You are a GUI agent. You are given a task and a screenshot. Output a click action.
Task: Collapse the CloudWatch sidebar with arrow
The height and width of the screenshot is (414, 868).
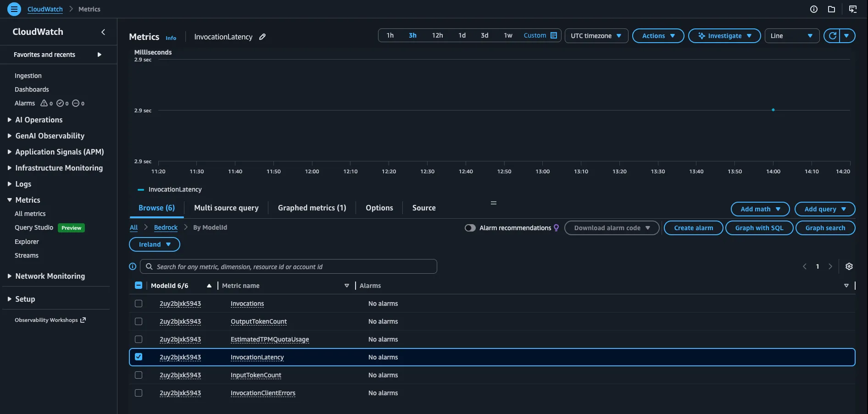tap(103, 32)
